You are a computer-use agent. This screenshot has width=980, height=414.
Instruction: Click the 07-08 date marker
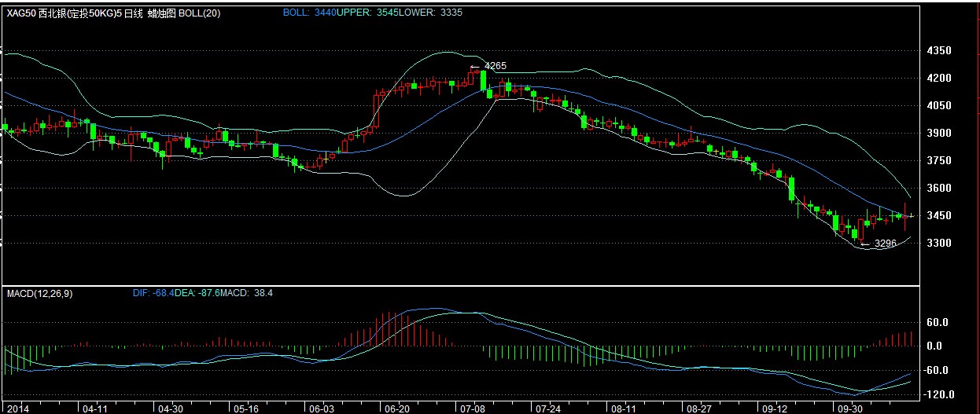[x=473, y=409]
